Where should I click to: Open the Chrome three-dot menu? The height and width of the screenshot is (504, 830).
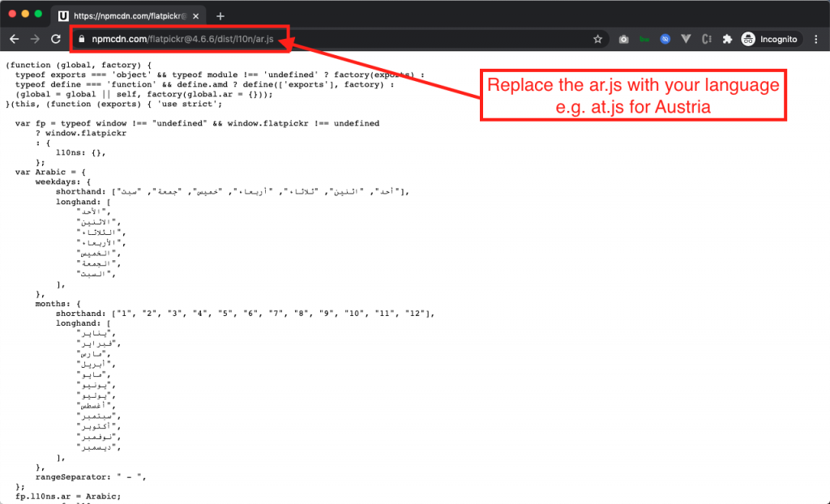pyautogui.click(x=815, y=39)
